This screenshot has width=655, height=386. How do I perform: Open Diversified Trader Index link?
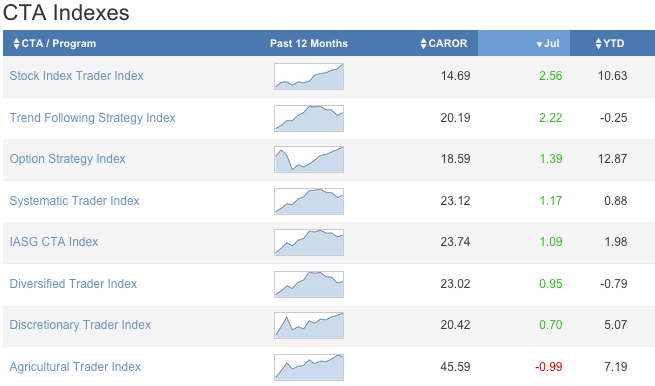73,284
